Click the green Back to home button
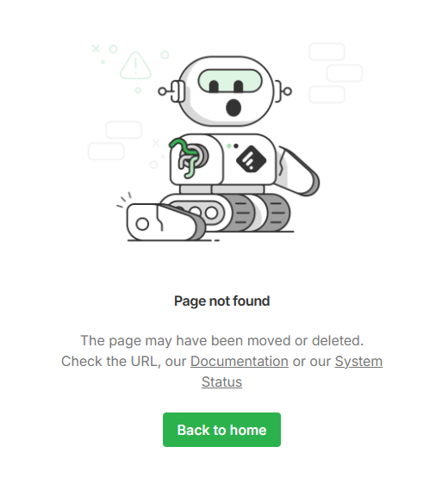Image resolution: width=448 pixels, height=490 pixels. click(221, 430)
